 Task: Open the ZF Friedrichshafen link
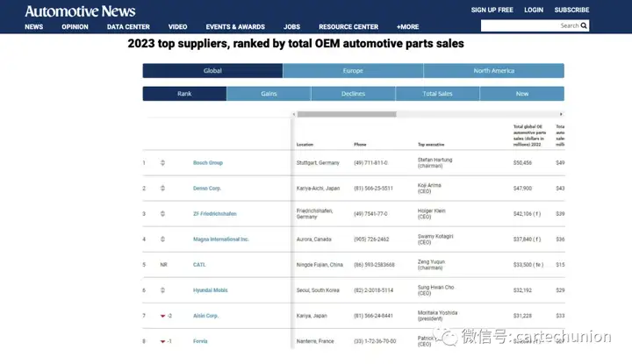215,214
